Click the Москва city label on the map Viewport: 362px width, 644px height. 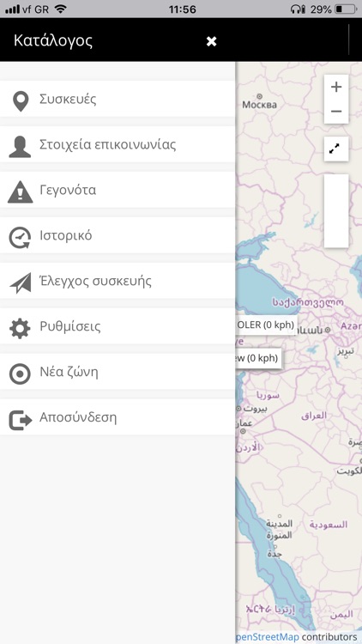[259, 105]
